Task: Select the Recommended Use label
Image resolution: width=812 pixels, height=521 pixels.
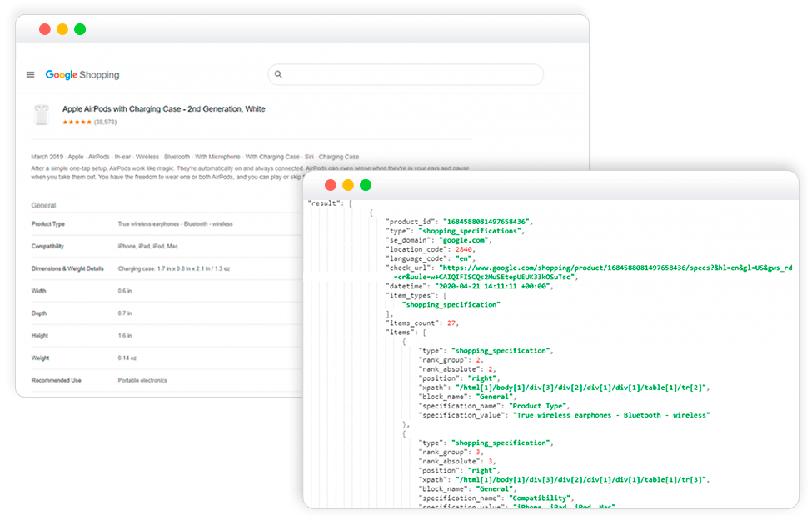Action: [57, 380]
